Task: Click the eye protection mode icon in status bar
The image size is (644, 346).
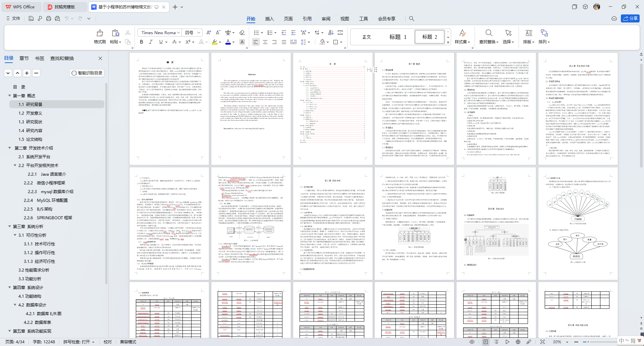Action: coord(472,342)
